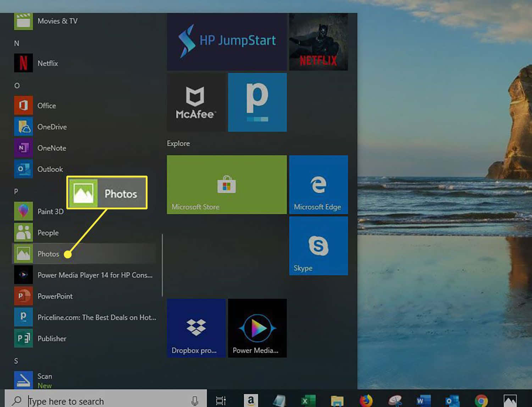
Task: Launch Netflix from the app list
Action: pos(84,63)
